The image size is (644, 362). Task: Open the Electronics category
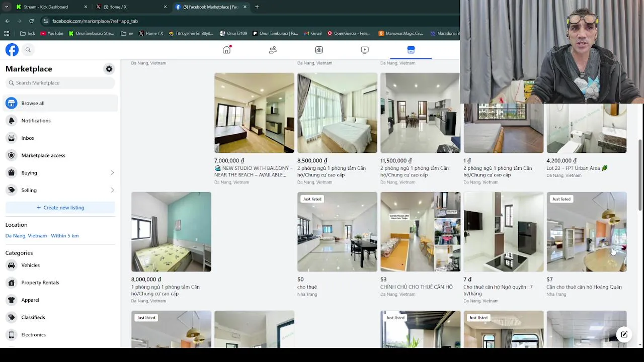[60, 335]
